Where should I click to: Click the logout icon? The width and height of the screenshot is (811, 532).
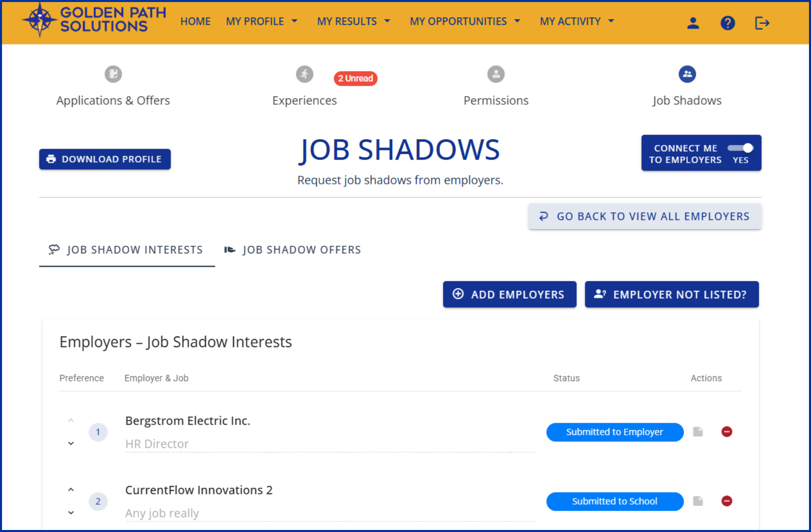pyautogui.click(x=762, y=23)
